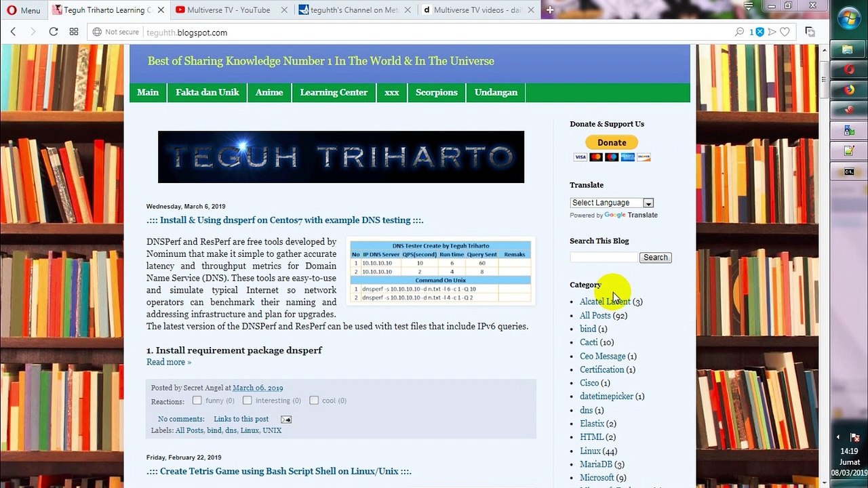The image size is (868, 488).
Task: Open the Windows Start orb
Action: [x=848, y=18]
